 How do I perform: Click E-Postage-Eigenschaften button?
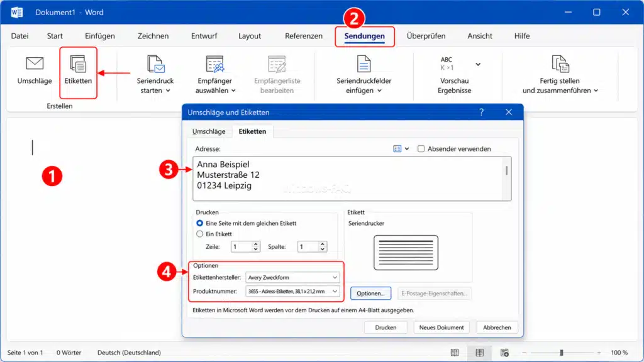[434, 293]
